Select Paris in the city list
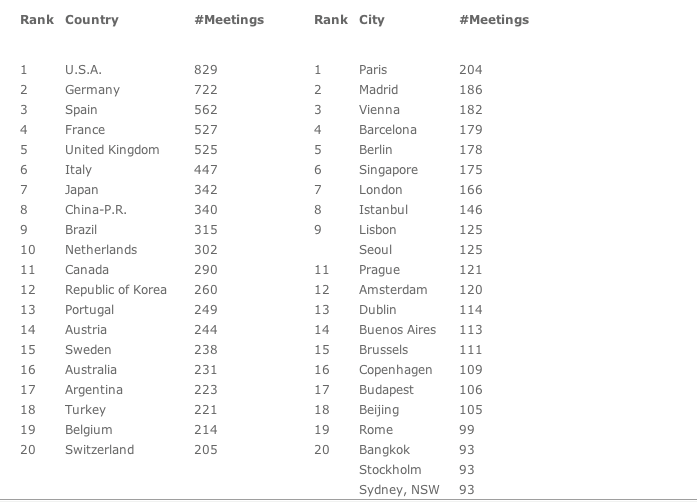 373,70
